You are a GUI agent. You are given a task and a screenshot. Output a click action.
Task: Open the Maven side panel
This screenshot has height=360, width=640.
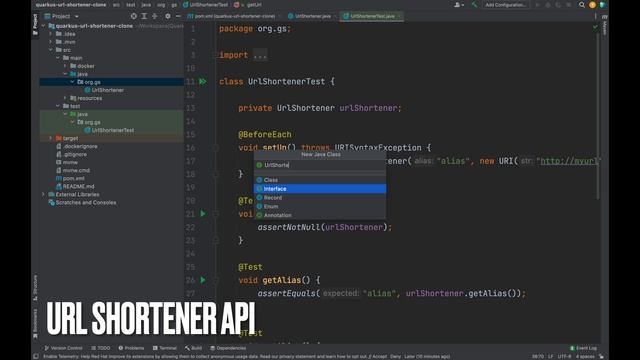(x=604, y=24)
